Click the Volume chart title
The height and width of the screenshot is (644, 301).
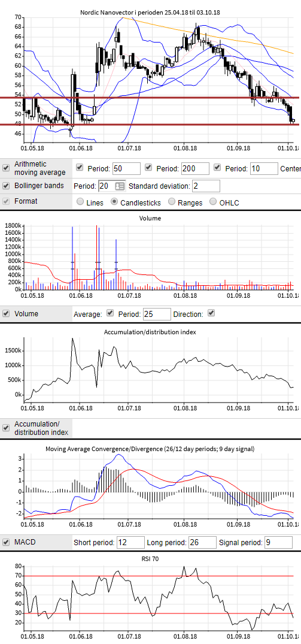point(151,218)
